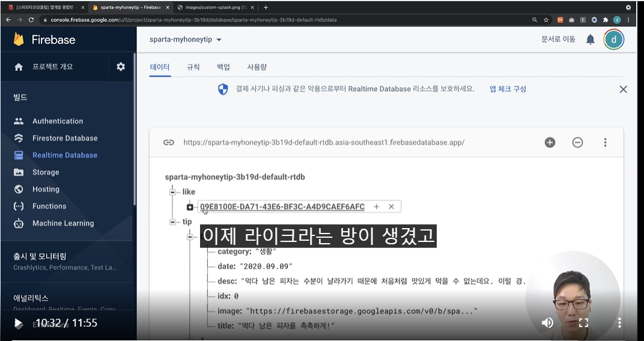Viewport: 644px width, 341px height.
Task: Add child to the 09E8100E key
Action: click(x=376, y=207)
